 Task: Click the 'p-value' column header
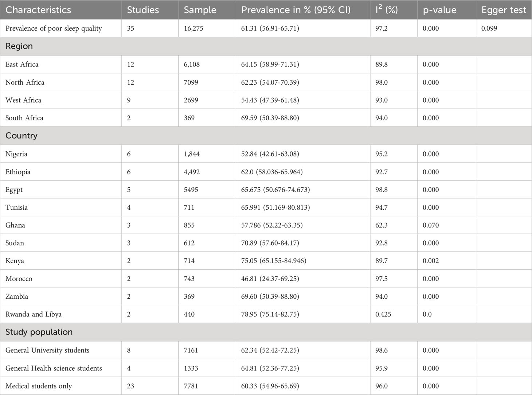439,10
